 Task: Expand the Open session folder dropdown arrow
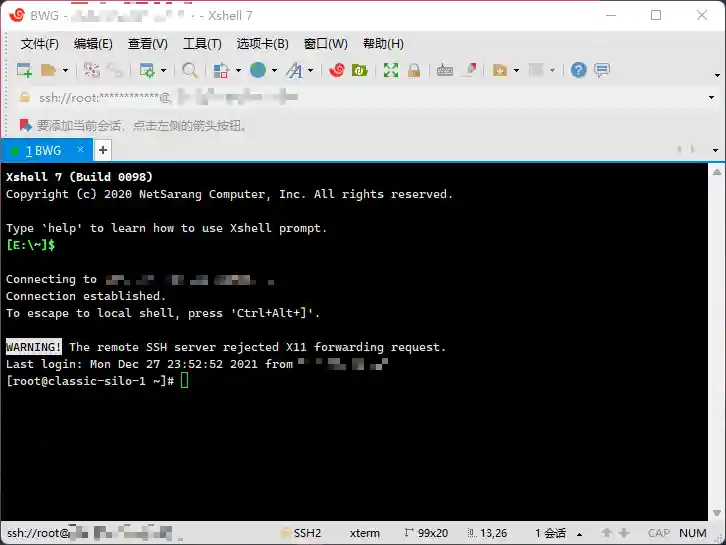65,70
